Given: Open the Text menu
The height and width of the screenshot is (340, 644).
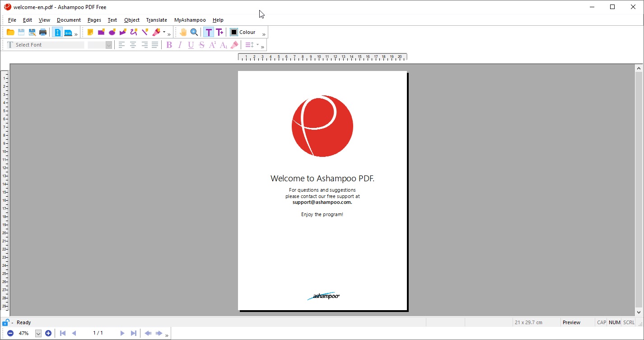Looking at the screenshot, I should click(x=112, y=20).
